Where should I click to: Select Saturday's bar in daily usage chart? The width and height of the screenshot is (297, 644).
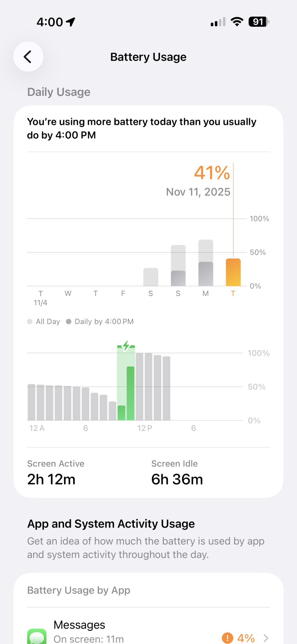151,277
